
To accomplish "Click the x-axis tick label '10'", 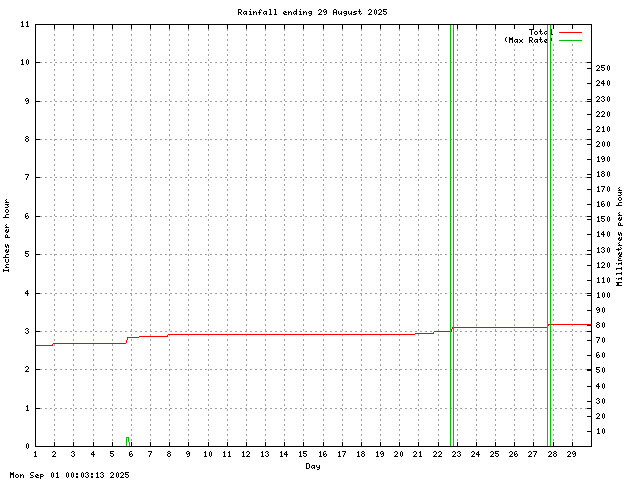I will [x=208, y=454].
